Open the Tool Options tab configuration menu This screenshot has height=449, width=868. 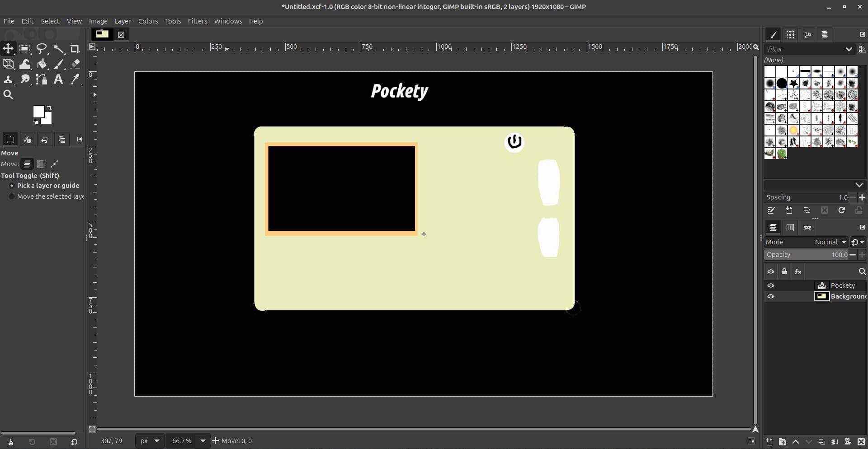pyautogui.click(x=79, y=140)
